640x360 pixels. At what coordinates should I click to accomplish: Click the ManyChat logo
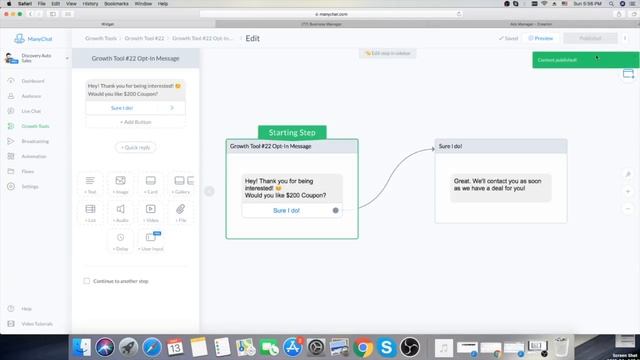pos(33,39)
